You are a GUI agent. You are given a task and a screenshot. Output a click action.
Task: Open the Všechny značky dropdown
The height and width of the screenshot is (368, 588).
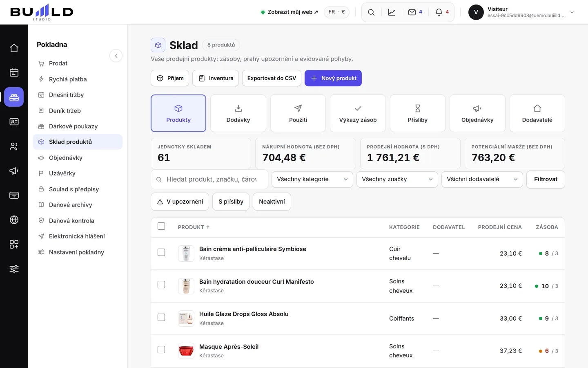[x=397, y=180]
